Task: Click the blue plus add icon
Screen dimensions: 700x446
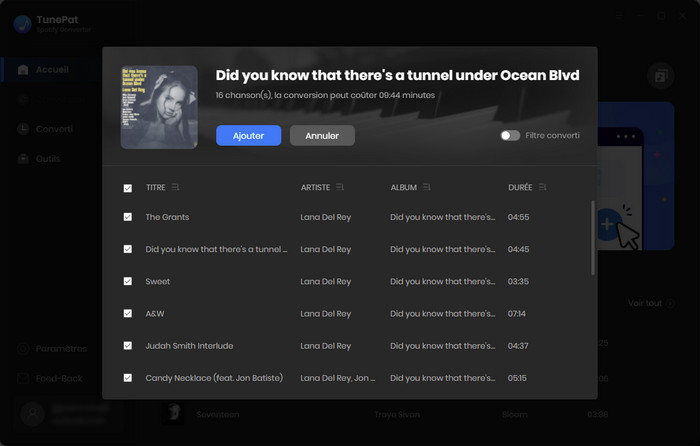Action: [x=607, y=224]
